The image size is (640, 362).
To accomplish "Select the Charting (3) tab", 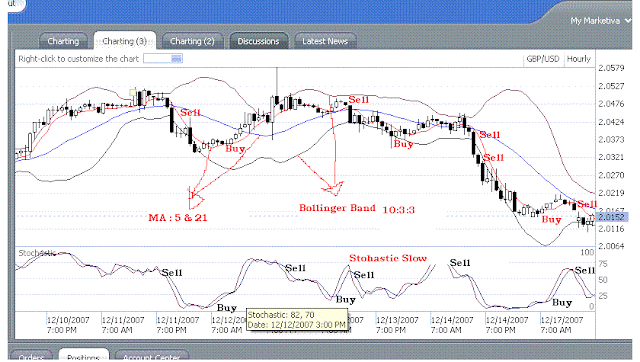I will [124, 41].
